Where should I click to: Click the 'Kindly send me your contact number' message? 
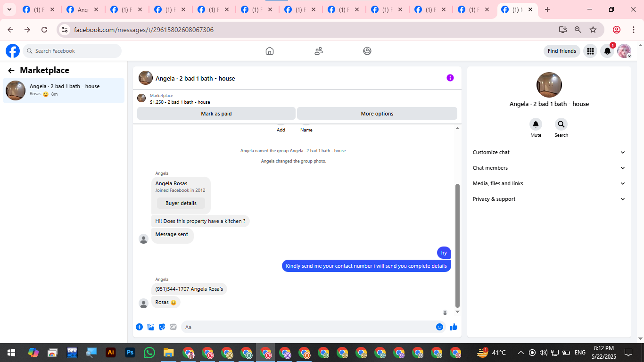366,266
